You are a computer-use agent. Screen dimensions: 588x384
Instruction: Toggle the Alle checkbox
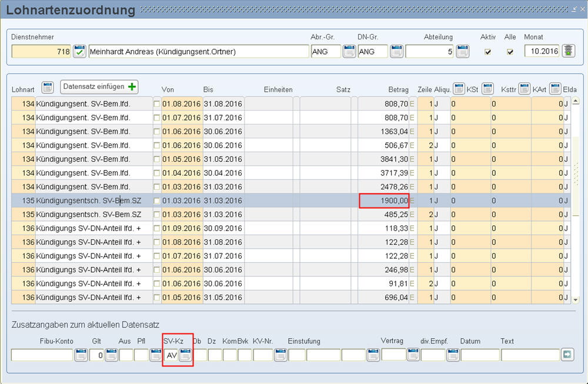[510, 52]
